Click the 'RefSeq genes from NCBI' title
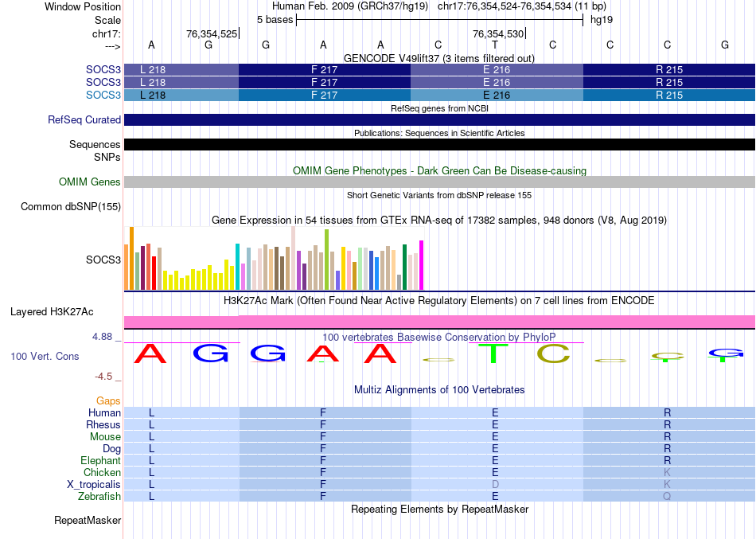Viewport: 756px width, 539px height. [439, 108]
